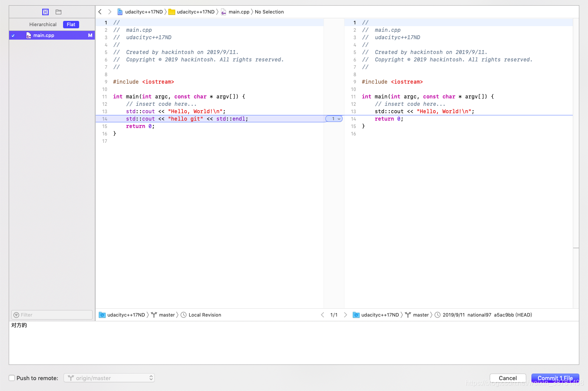Click the "hello git" line in left editor
Screen dimensions: 588x391
coord(187,119)
